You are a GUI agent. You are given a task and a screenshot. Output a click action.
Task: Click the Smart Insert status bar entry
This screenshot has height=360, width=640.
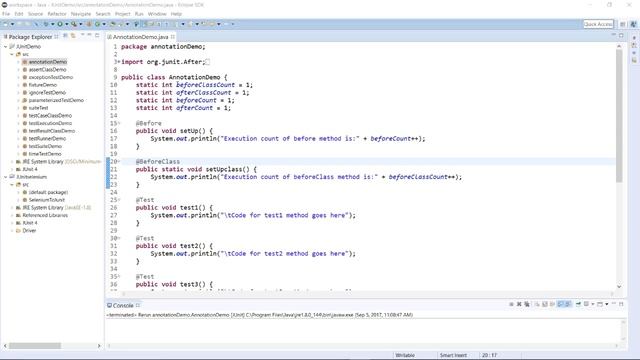click(453, 355)
